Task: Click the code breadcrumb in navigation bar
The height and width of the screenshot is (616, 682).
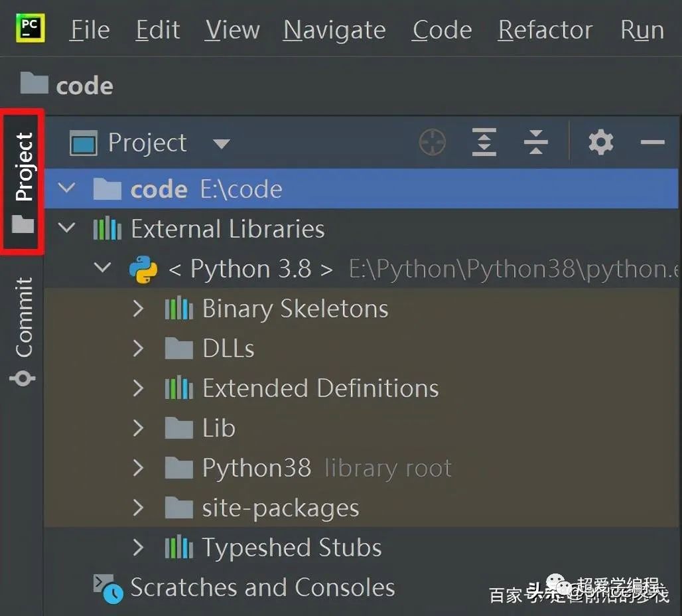Action: click(67, 84)
